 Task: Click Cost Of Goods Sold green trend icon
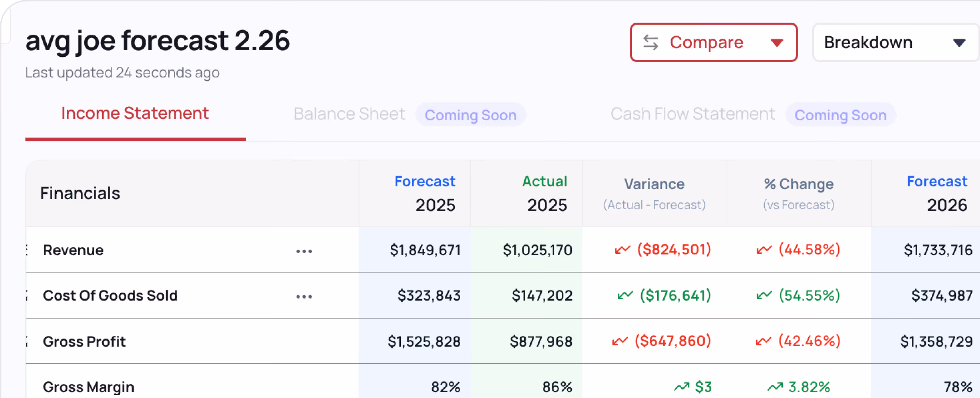coord(625,295)
